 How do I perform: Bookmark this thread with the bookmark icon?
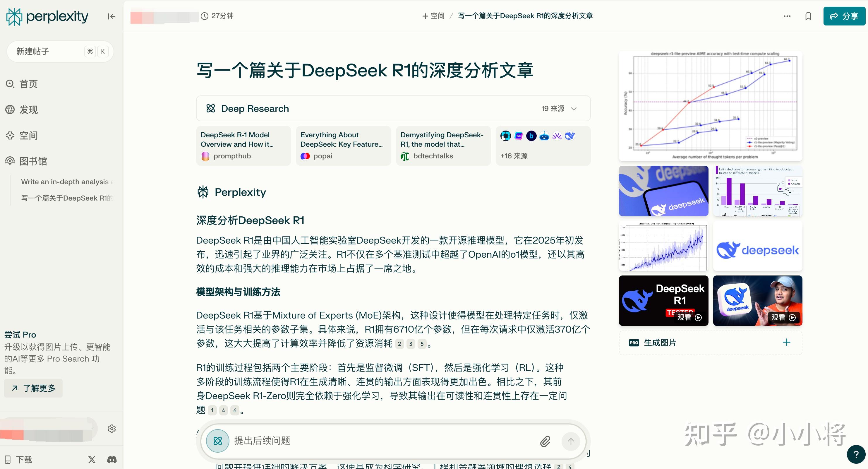[808, 16]
